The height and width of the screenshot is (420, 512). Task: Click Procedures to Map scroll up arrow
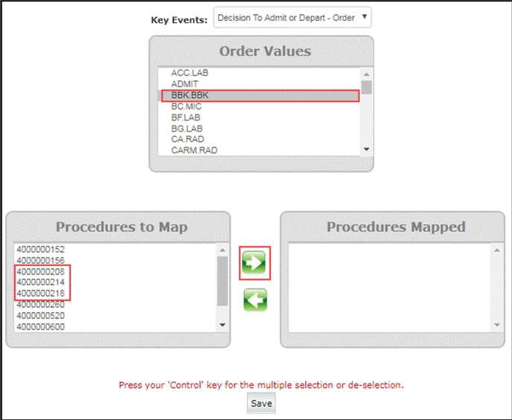pos(223,250)
